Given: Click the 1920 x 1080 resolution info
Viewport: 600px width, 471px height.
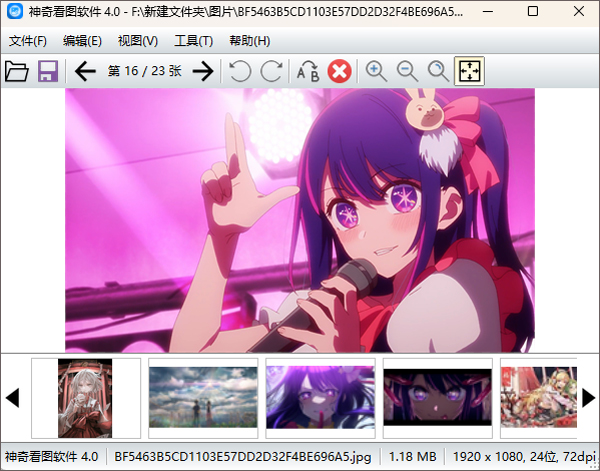Looking at the screenshot, I should (x=524, y=457).
